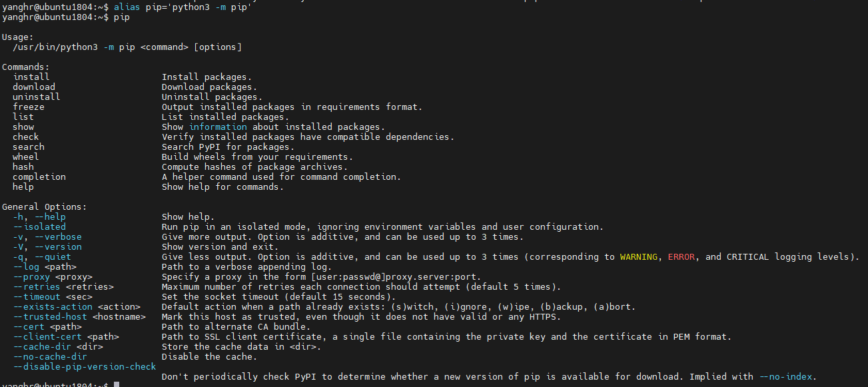Click the terminal cursor at bottom prompt
This screenshot has width=868, height=387.
(x=117, y=384)
